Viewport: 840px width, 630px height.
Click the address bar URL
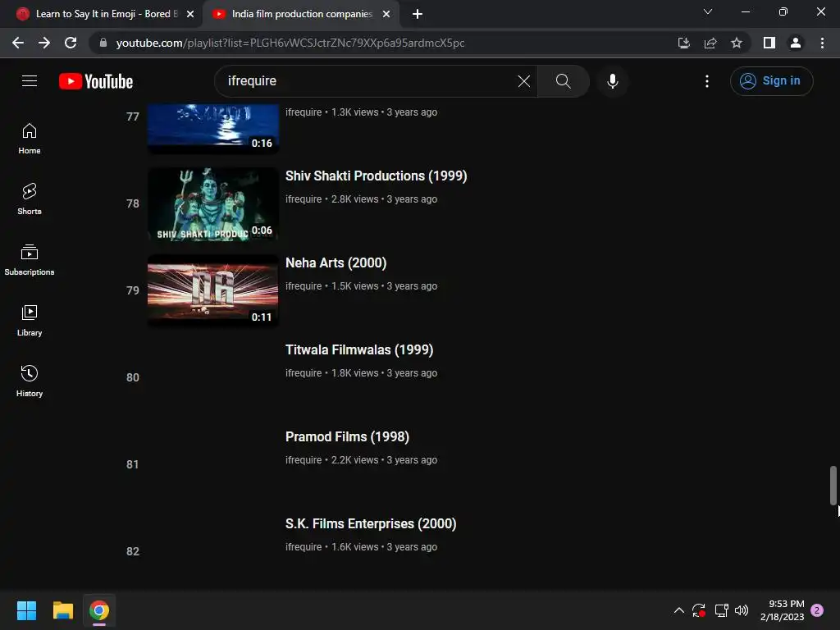290,43
